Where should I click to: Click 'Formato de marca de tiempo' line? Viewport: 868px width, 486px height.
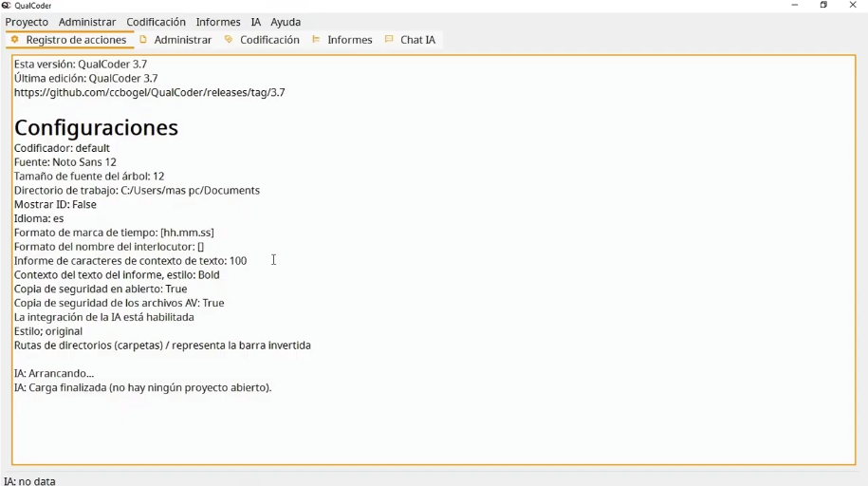click(x=114, y=233)
